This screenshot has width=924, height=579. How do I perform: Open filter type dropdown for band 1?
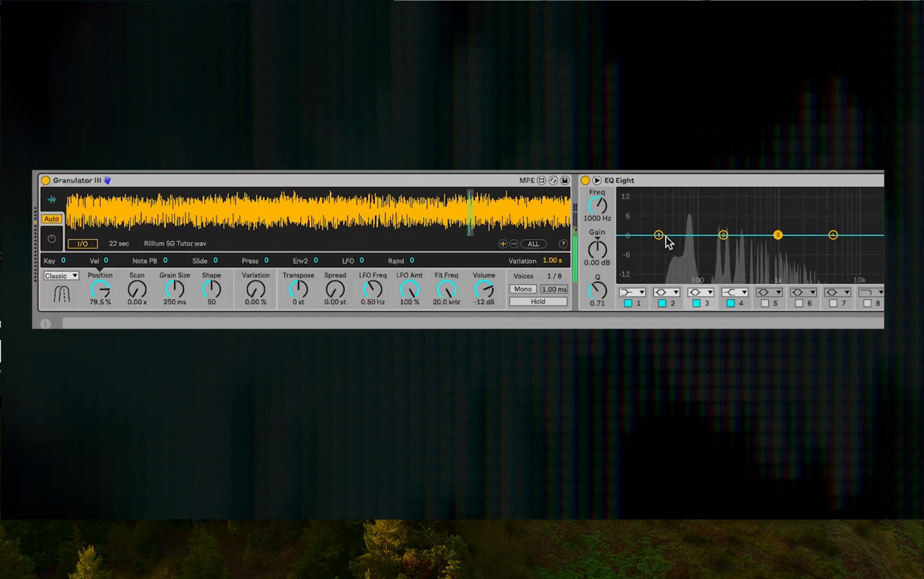point(632,293)
